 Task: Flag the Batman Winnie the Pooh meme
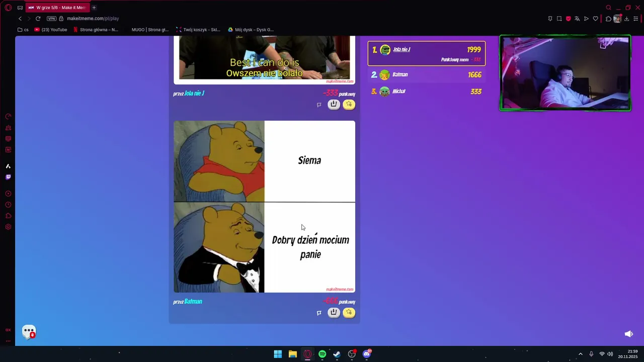(319, 313)
